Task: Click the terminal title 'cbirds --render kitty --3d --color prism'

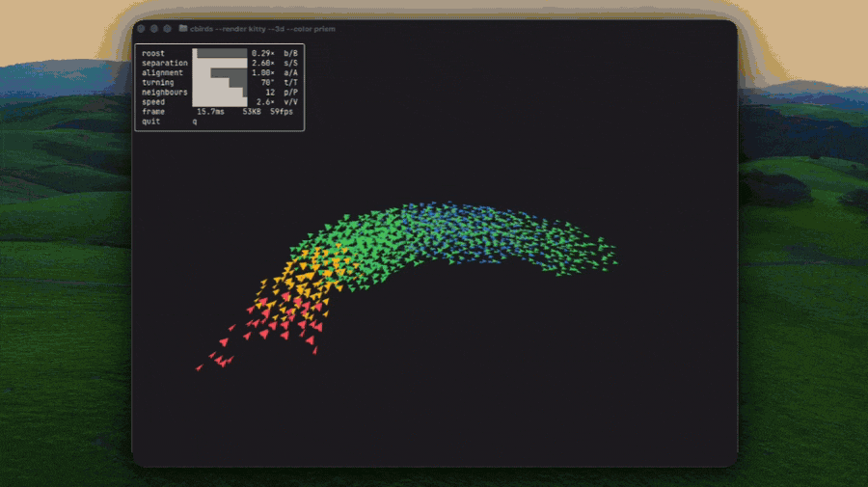Action: 262,29
